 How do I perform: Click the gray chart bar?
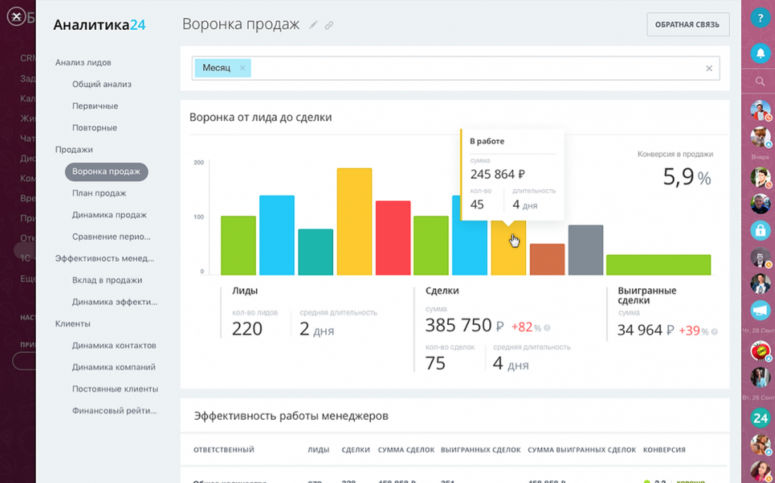pos(586,250)
